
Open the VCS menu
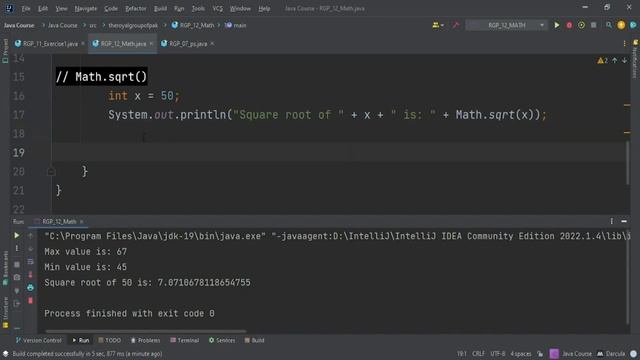coord(218,8)
